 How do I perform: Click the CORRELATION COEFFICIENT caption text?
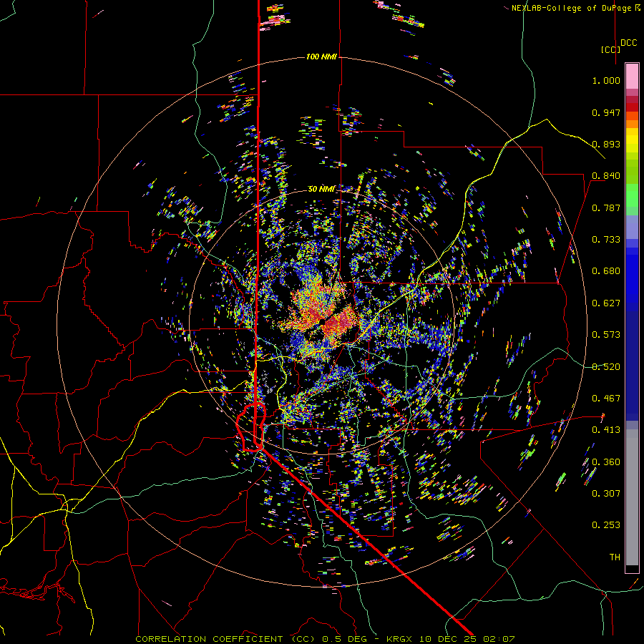[209, 639]
